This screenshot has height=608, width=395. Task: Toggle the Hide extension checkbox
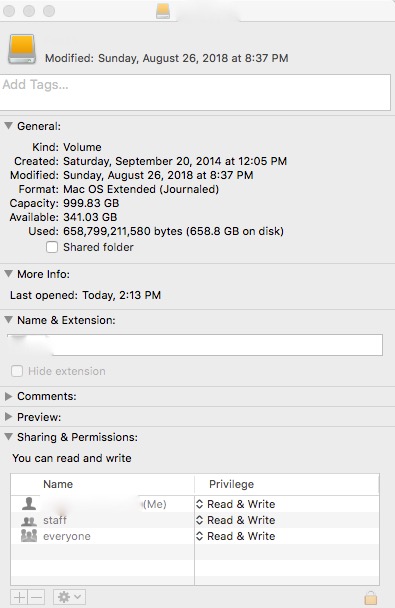17,371
